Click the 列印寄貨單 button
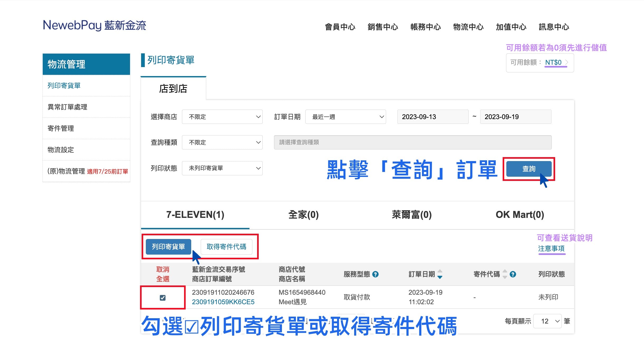644x347 pixels. click(168, 247)
